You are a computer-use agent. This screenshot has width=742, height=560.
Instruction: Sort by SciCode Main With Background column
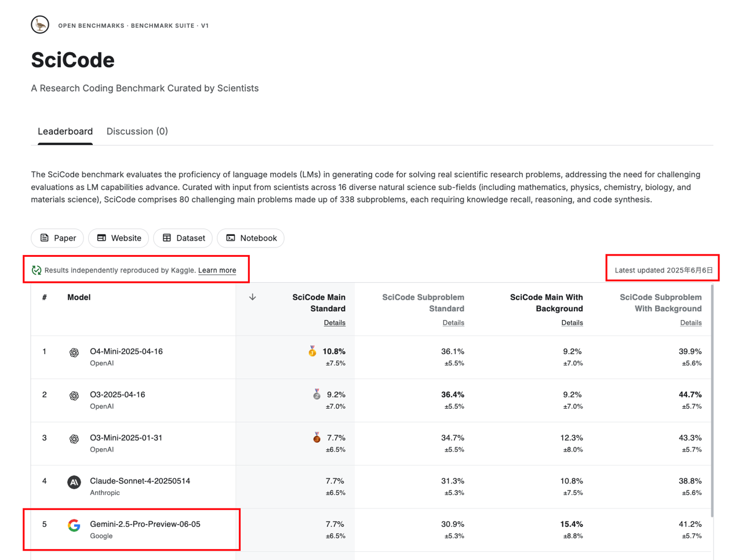546,303
